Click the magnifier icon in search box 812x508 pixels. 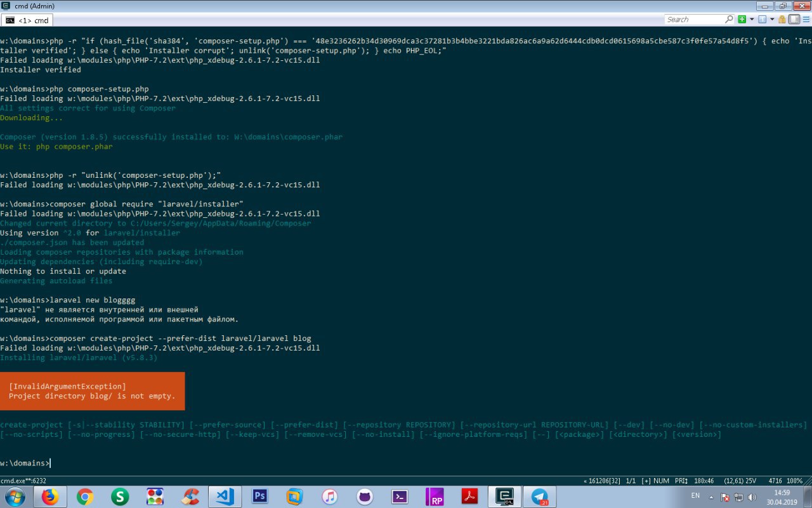730,19
